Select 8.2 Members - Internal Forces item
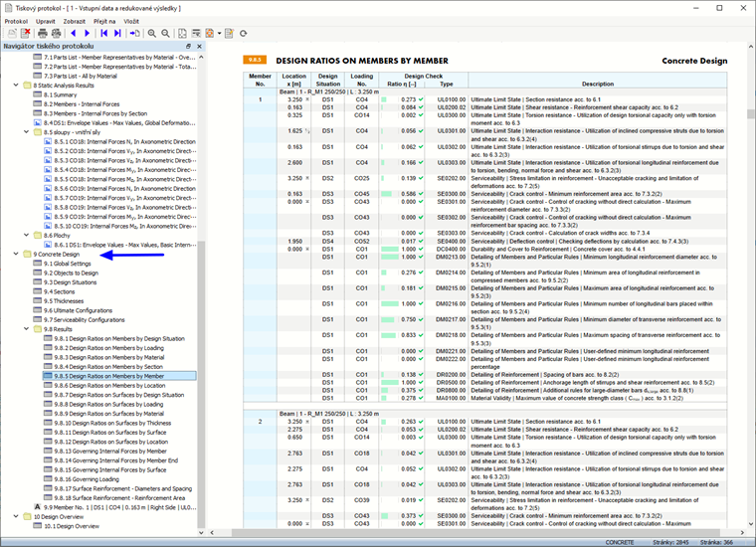This screenshot has height=547, width=756. (82, 104)
